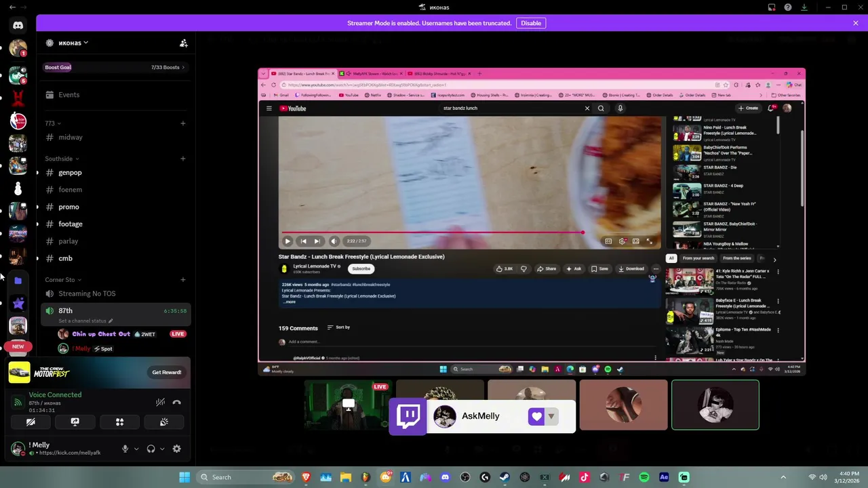Click Get Reward on Motorfest promo
This screenshot has width=868, height=488.
[166, 372]
